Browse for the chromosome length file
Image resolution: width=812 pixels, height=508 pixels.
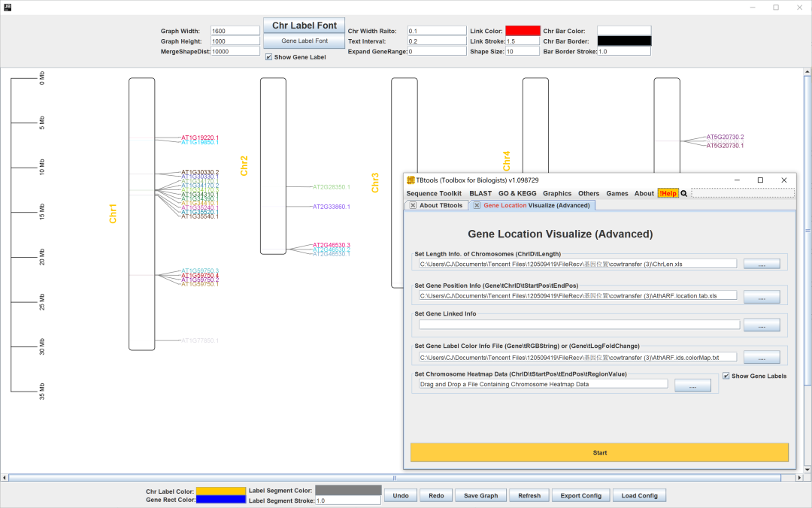coord(762,263)
